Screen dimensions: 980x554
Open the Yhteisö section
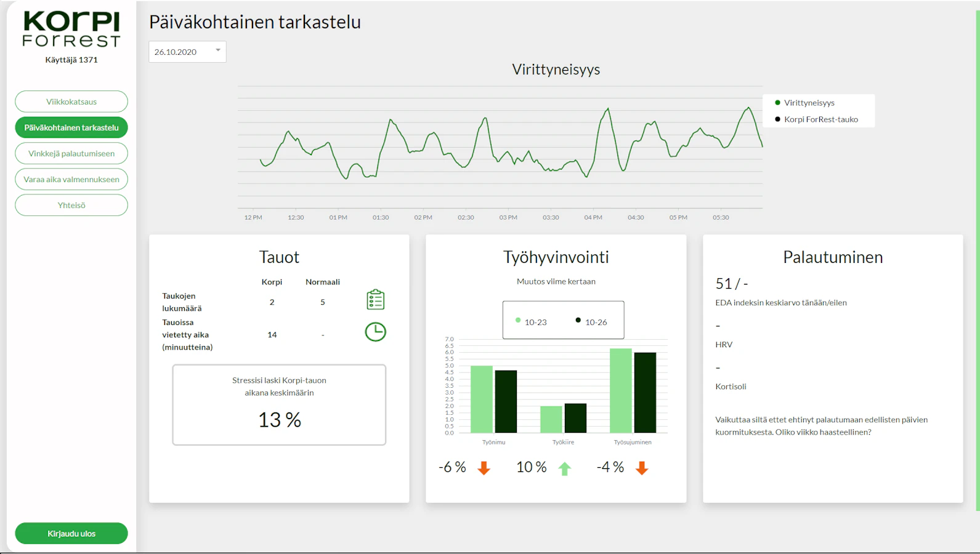point(71,205)
